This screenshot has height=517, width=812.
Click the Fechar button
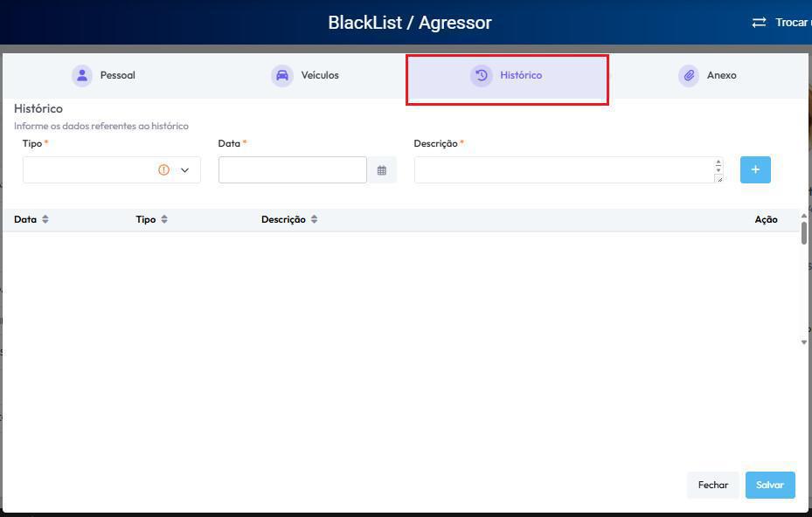pyautogui.click(x=712, y=485)
